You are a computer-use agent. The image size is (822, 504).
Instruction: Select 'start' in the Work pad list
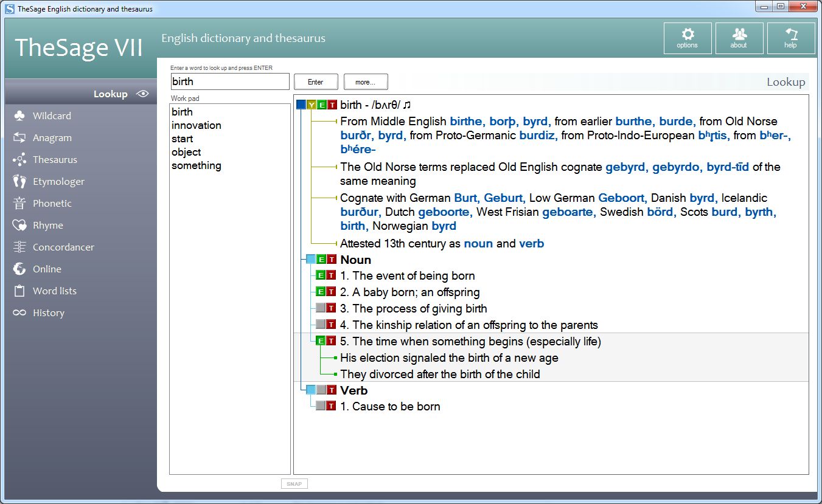[182, 139]
